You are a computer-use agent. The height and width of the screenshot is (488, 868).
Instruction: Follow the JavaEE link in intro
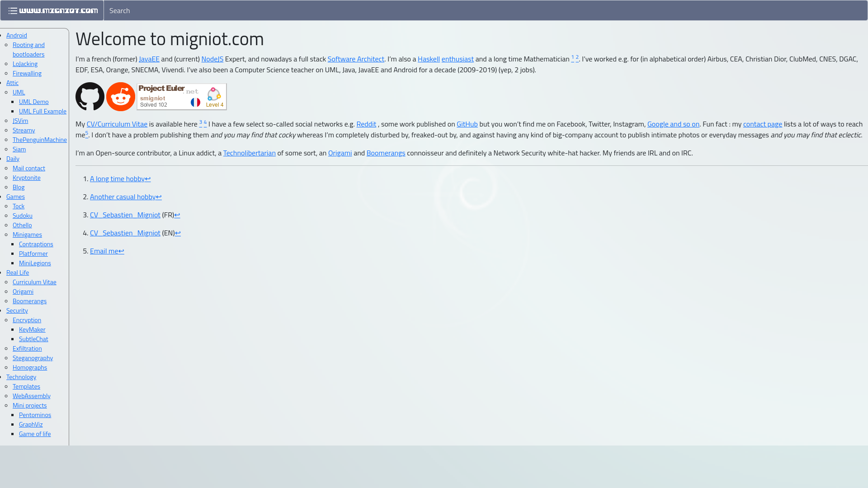click(149, 59)
